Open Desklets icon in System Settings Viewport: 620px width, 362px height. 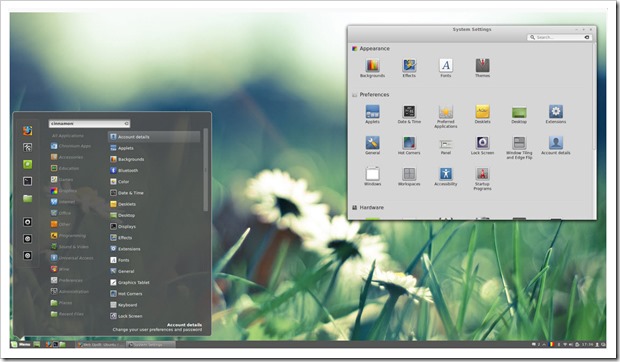tap(482, 114)
